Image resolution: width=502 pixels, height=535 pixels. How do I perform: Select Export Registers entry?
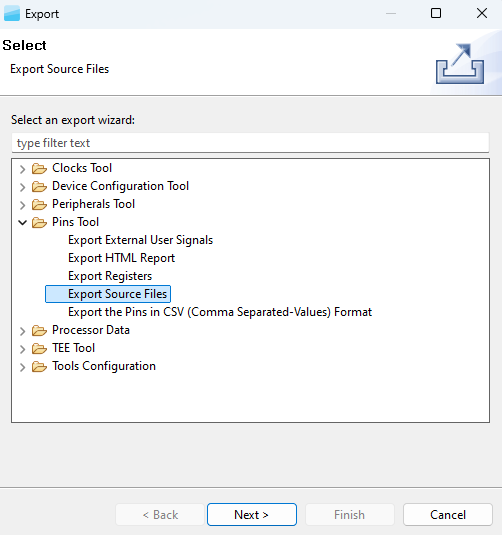pyautogui.click(x=110, y=276)
